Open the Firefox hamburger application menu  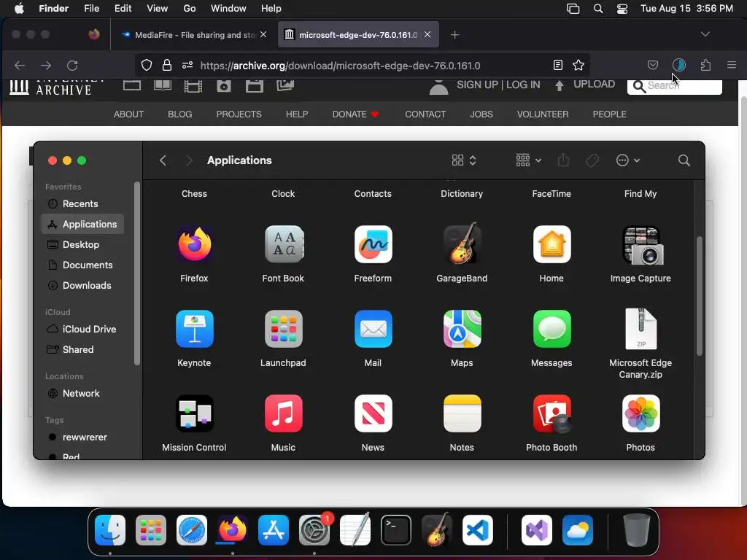(732, 65)
